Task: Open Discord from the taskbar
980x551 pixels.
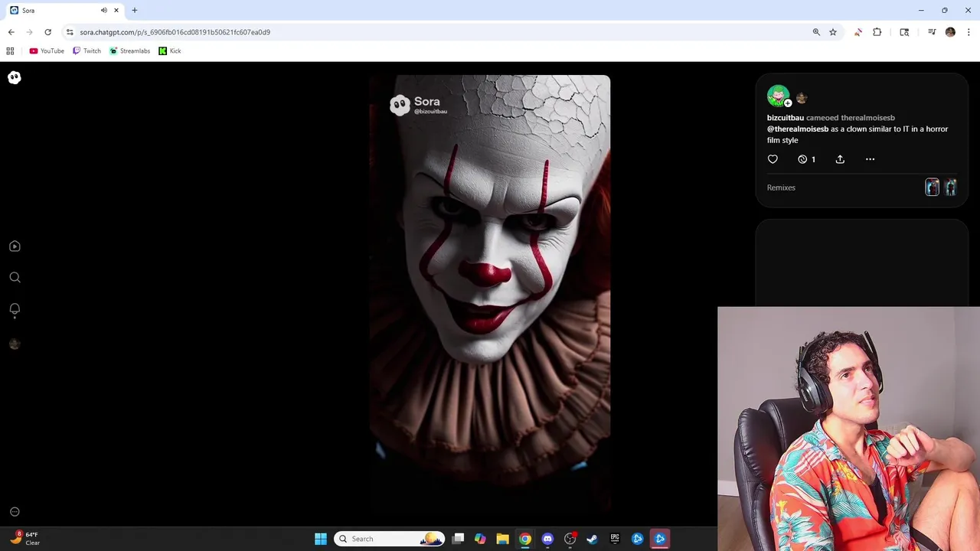Action: coord(547,539)
